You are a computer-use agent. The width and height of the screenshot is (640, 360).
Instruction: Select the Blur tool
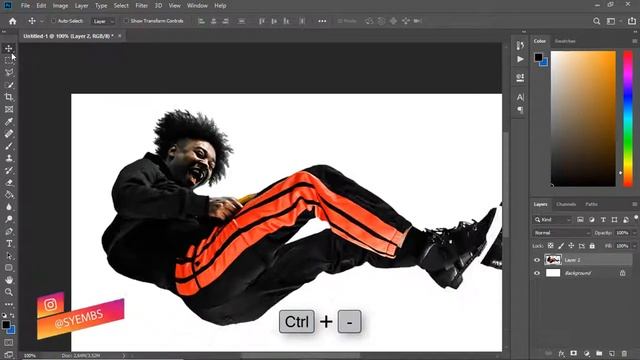pyautogui.click(x=9, y=207)
